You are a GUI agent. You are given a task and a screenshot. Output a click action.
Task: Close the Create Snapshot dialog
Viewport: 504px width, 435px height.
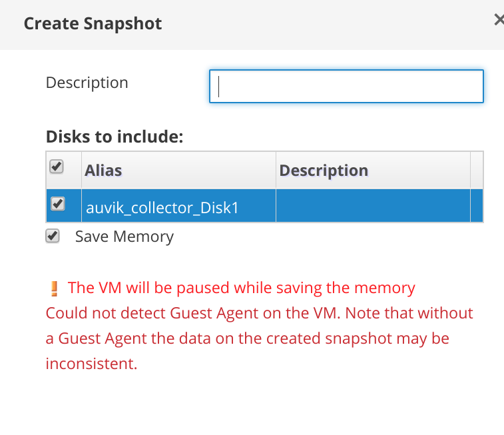click(x=499, y=21)
